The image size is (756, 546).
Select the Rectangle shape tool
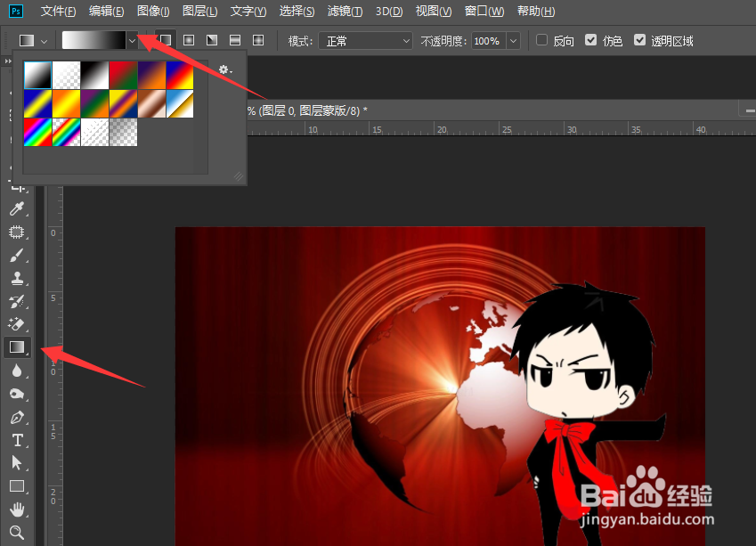[17, 486]
